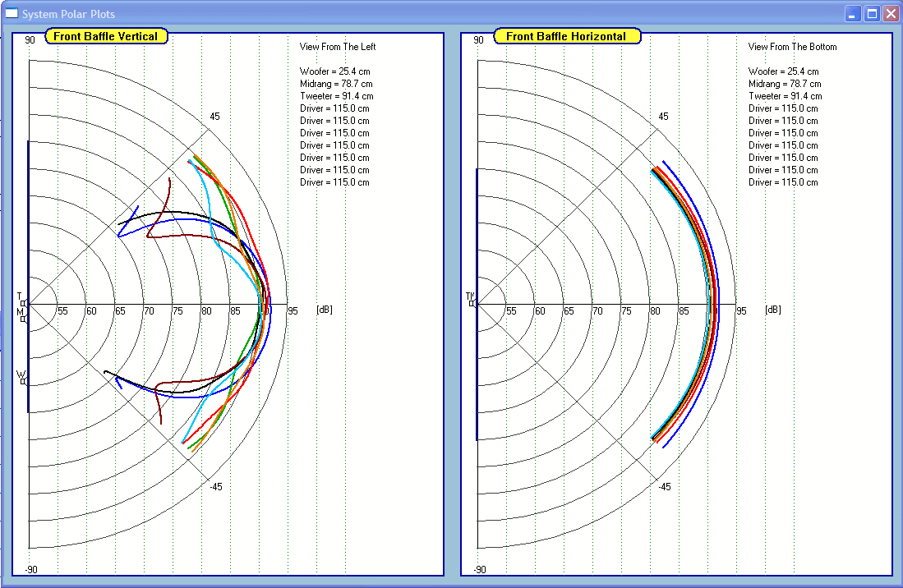Click the -45 degree label in Horizontal plot
903x588 pixels.
665,487
